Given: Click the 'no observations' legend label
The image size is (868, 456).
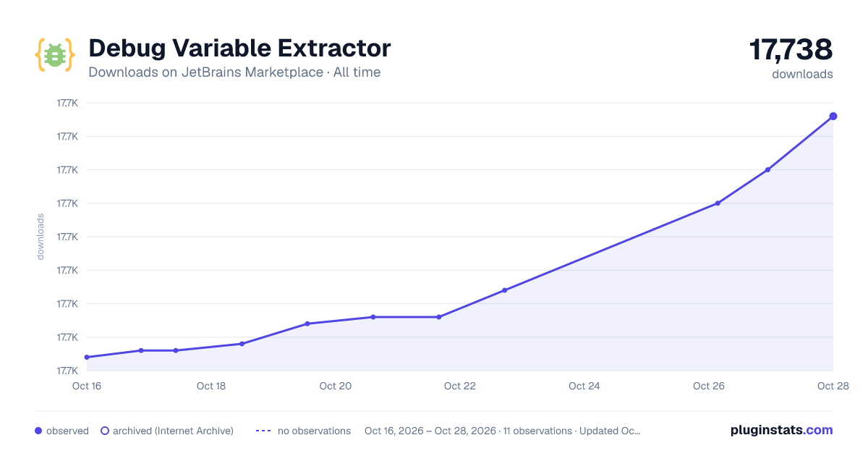Looking at the screenshot, I should (314, 431).
